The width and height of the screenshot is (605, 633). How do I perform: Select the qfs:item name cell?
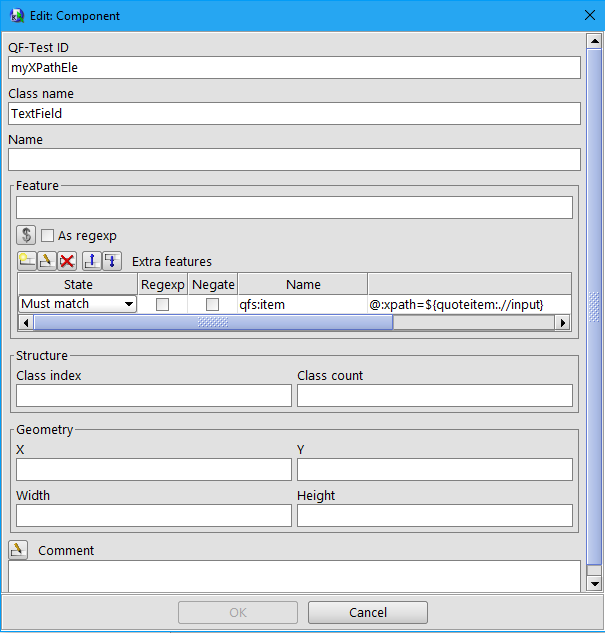point(303,304)
